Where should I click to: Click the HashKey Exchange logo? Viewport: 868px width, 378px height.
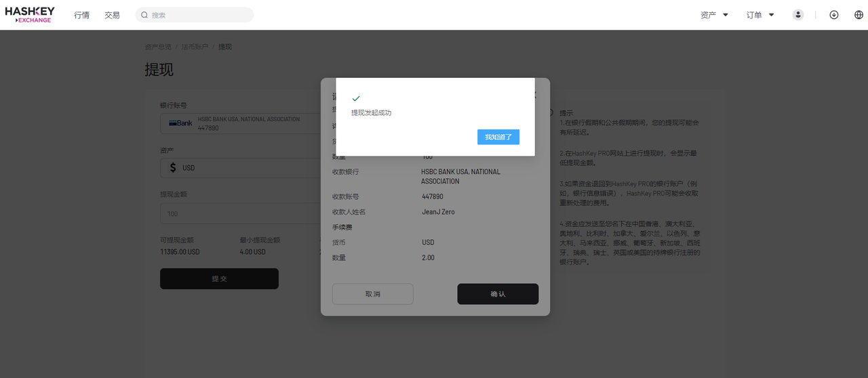(30, 15)
